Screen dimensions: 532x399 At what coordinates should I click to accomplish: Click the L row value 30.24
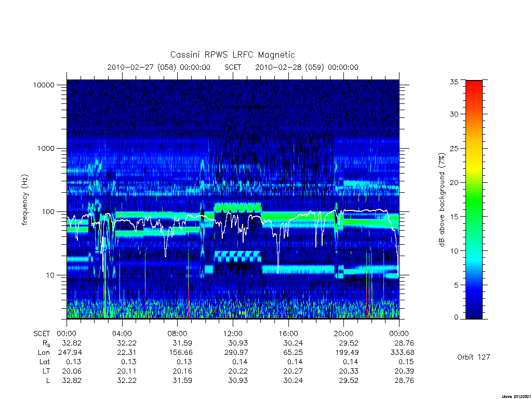click(293, 381)
